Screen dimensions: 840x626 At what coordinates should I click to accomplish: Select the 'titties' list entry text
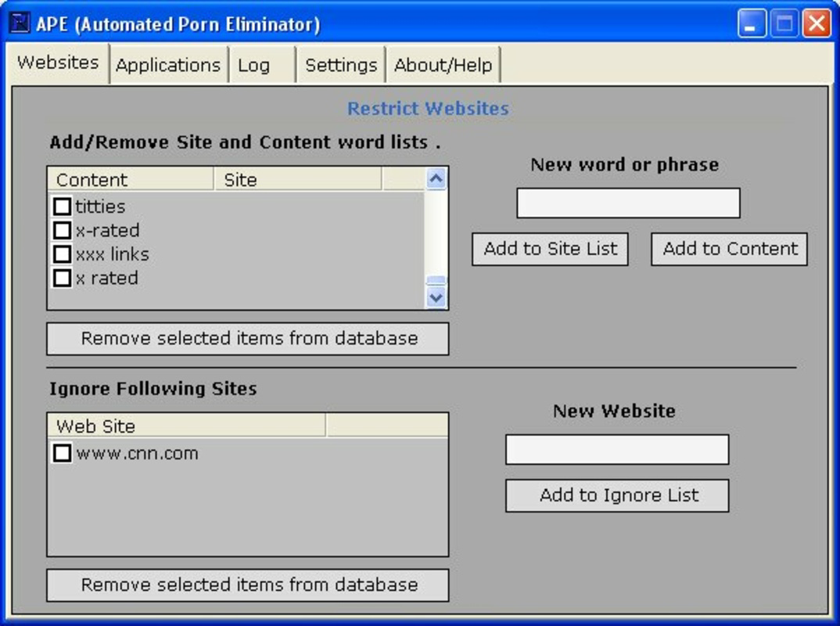coord(100,207)
